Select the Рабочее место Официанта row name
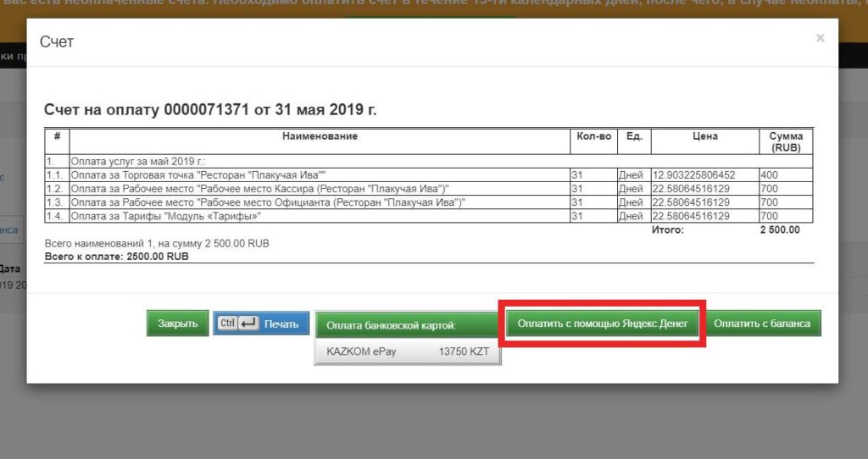The width and height of the screenshot is (868, 459). click(x=268, y=203)
